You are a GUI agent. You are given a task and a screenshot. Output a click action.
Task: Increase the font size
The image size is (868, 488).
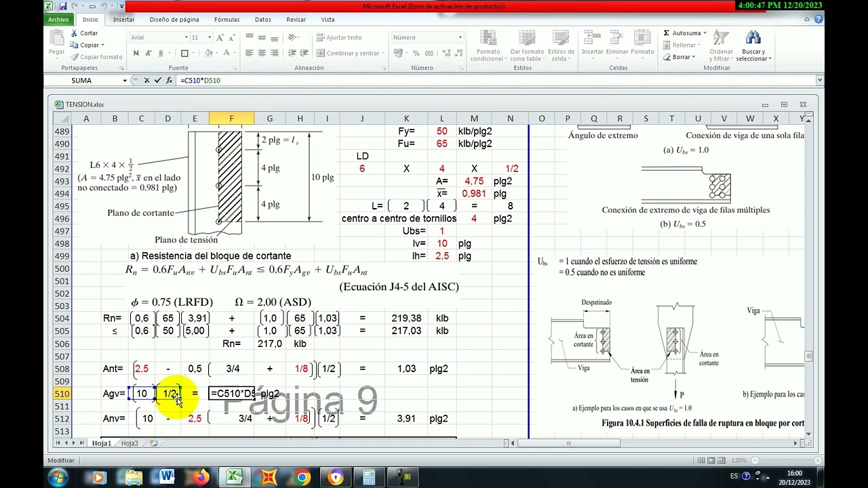(222, 37)
